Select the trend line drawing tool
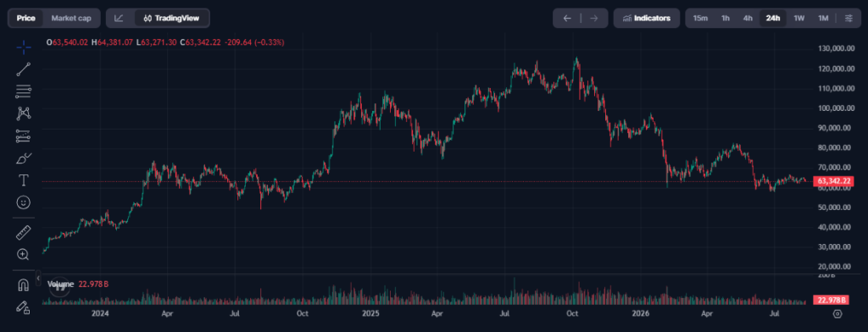This screenshot has width=868, height=332. point(23,69)
